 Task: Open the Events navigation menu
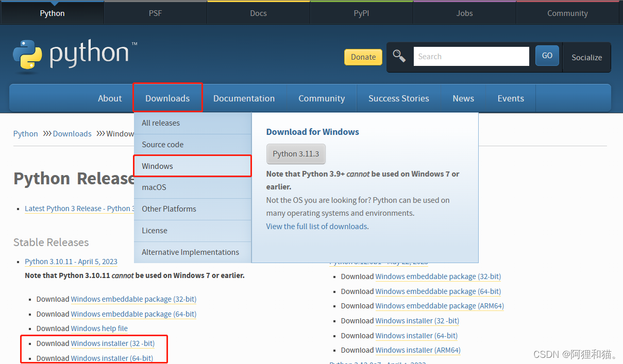click(511, 98)
